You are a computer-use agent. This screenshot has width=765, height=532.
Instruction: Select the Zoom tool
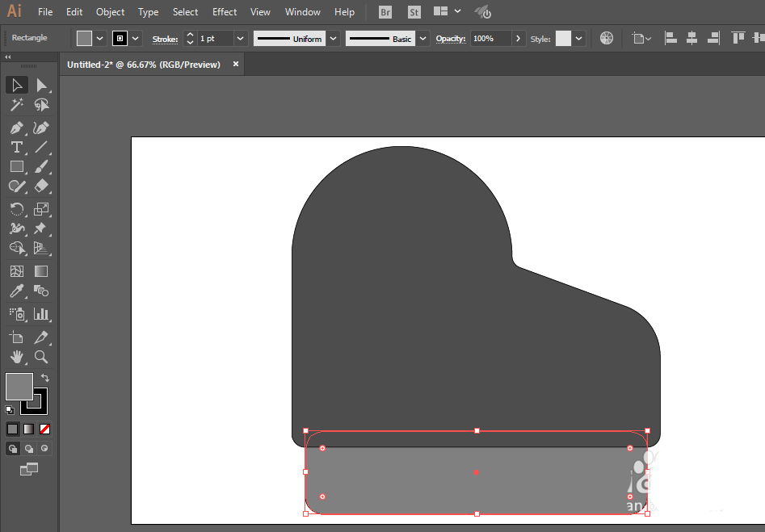pyautogui.click(x=41, y=357)
